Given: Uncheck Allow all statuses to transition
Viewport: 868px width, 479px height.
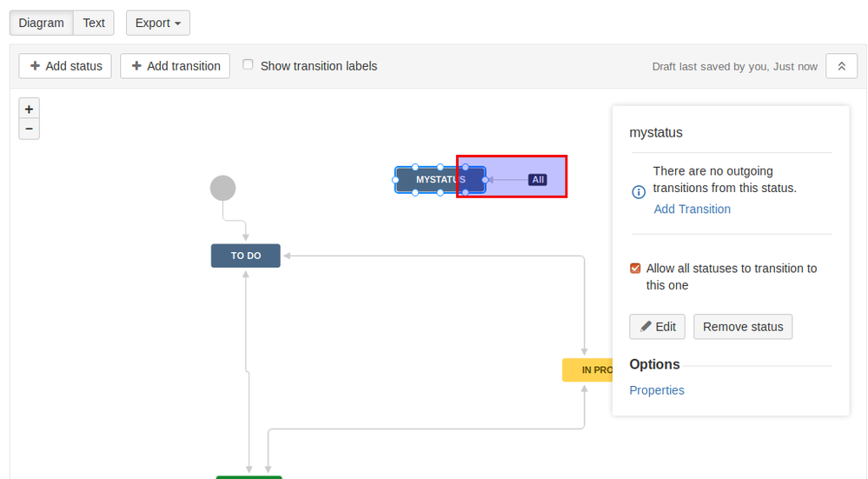Looking at the screenshot, I should tap(635, 269).
